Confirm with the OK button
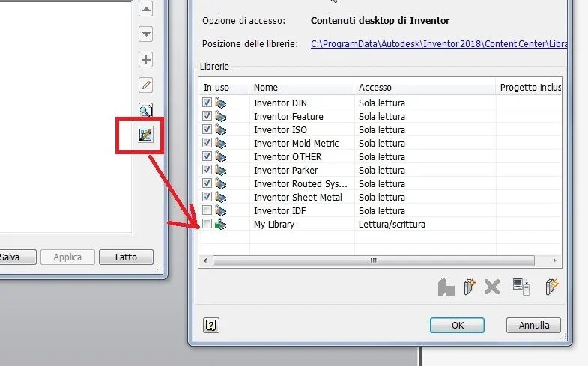Screen dimensions: 588x366 [x=457, y=325]
